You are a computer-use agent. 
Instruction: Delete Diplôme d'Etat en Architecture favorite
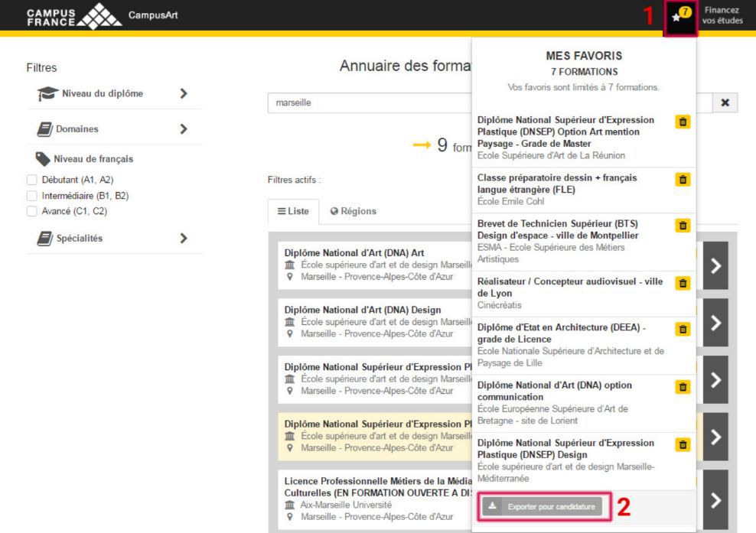(x=683, y=329)
